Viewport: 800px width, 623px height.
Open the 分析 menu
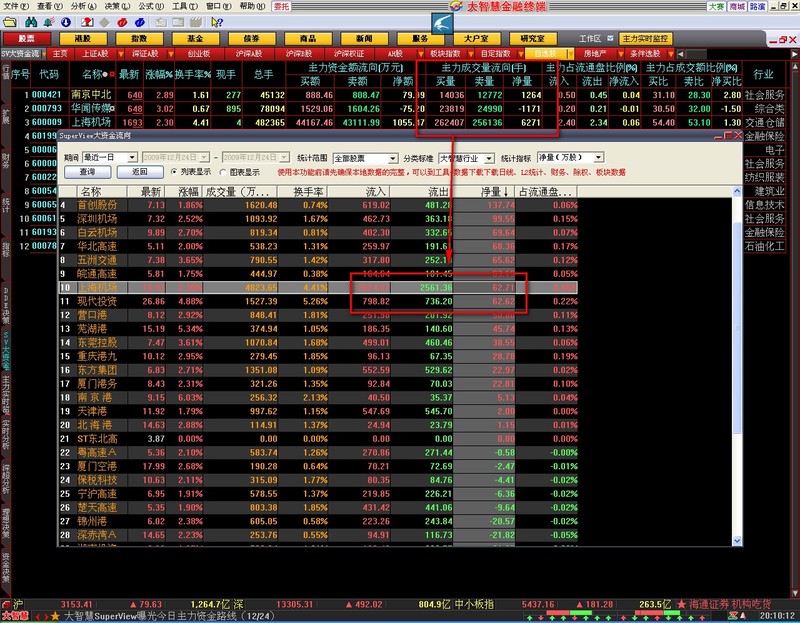pos(84,6)
